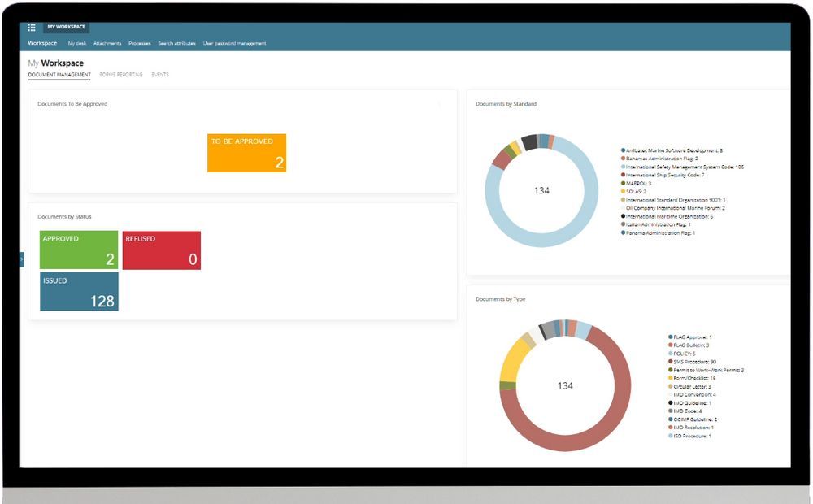Viewport: 813px width, 504px height.
Task: Toggle SOLAS legend entry in Standards chart
Action: tap(637, 191)
